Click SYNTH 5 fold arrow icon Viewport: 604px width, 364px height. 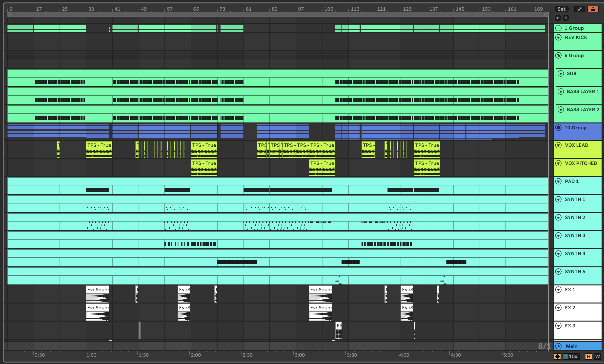point(558,272)
